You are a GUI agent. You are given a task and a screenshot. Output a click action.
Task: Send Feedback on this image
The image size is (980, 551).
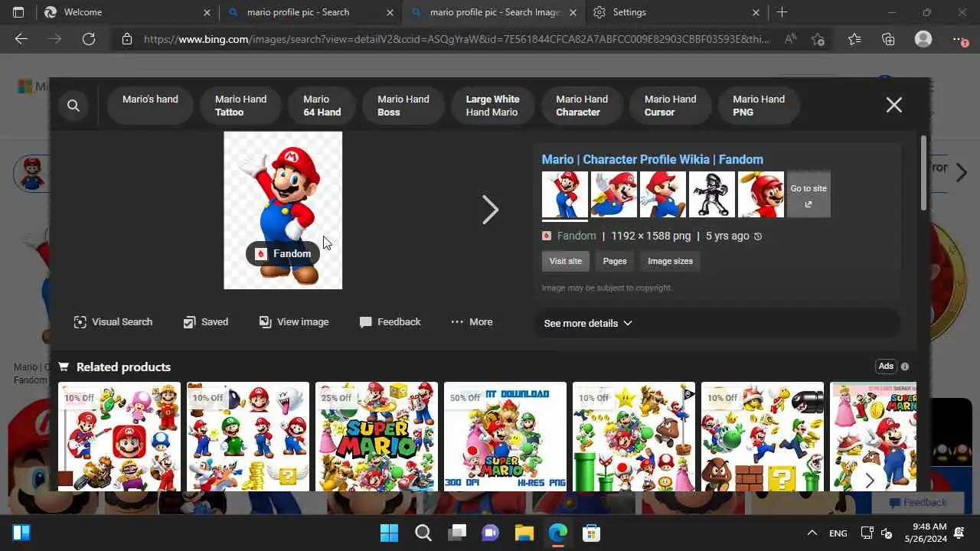(x=390, y=322)
